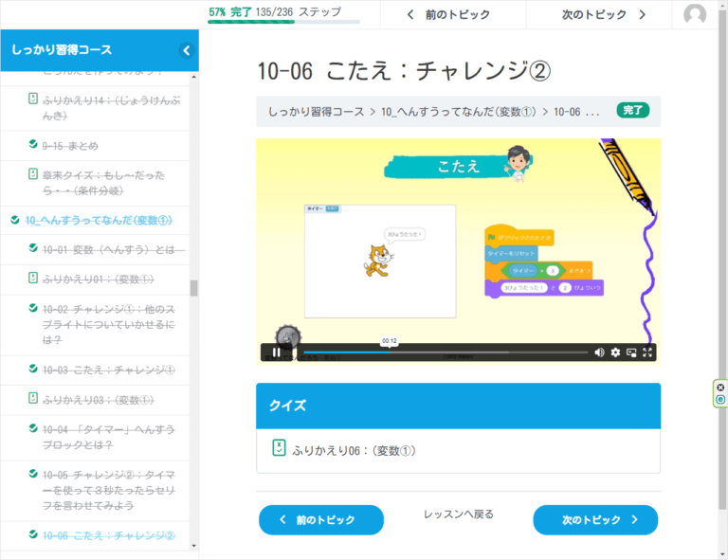Viewport: 728px width, 560px height.
Task: Click the video progress seek bar
Action: pyautogui.click(x=446, y=352)
